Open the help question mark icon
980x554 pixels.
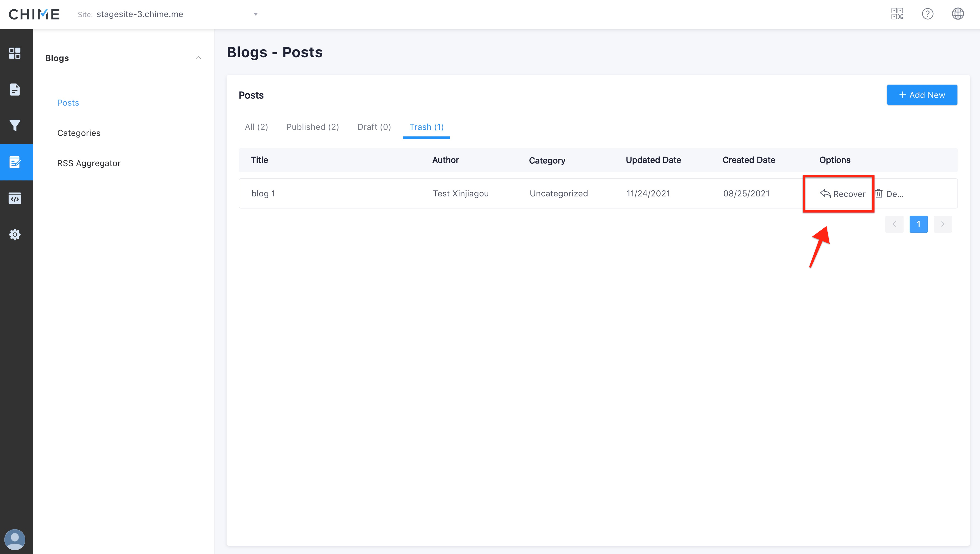(x=927, y=14)
